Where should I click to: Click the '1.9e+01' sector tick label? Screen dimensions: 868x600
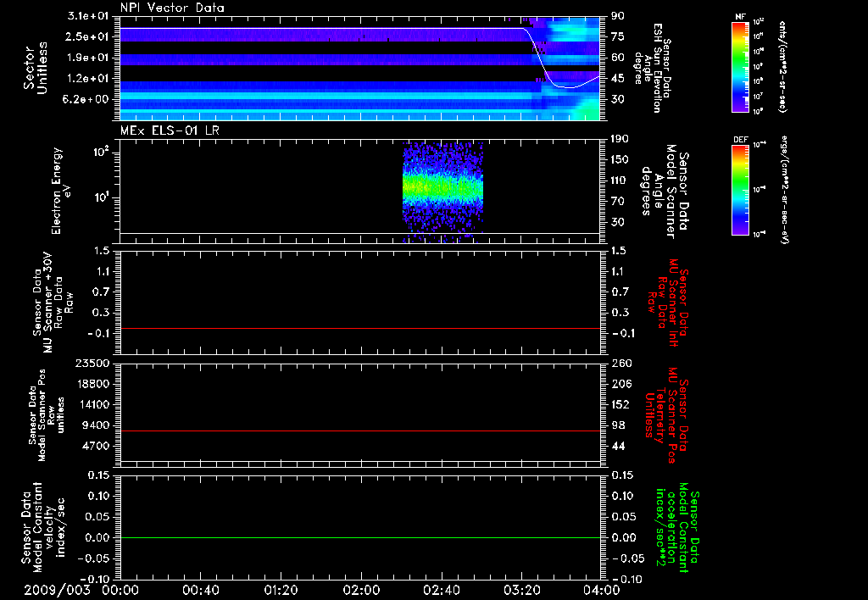coord(88,58)
